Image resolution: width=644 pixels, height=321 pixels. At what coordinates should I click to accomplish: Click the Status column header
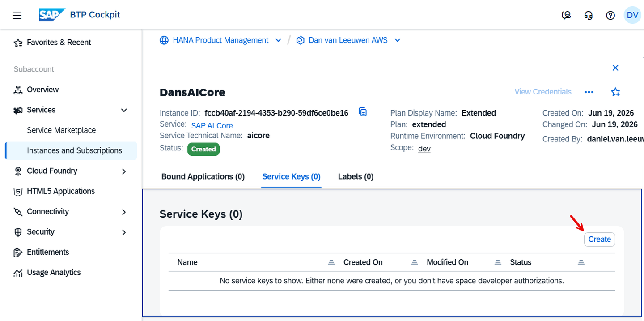(521, 262)
